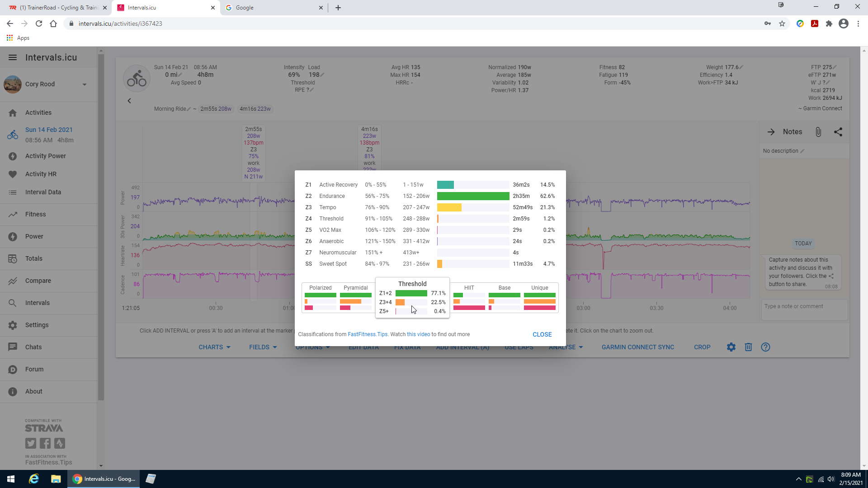Open a new browser tab
The height and width of the screenshot is (488, 868).
(338, 8)
